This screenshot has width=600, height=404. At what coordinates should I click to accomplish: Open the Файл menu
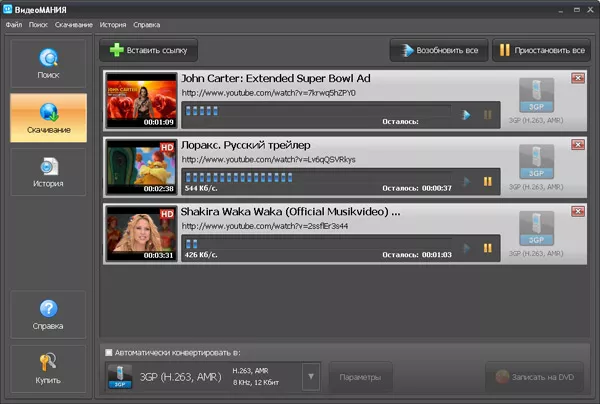13,24
